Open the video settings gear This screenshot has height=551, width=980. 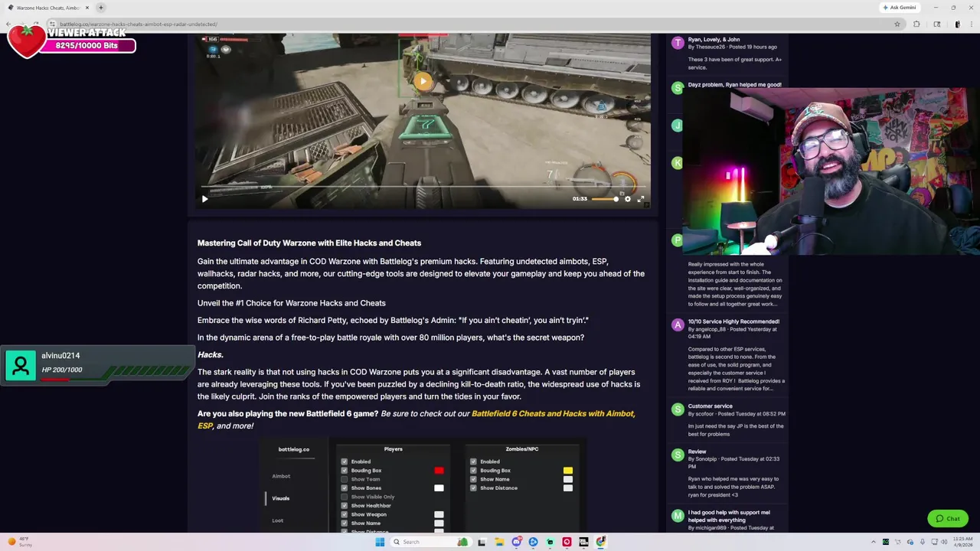(628, 199)
